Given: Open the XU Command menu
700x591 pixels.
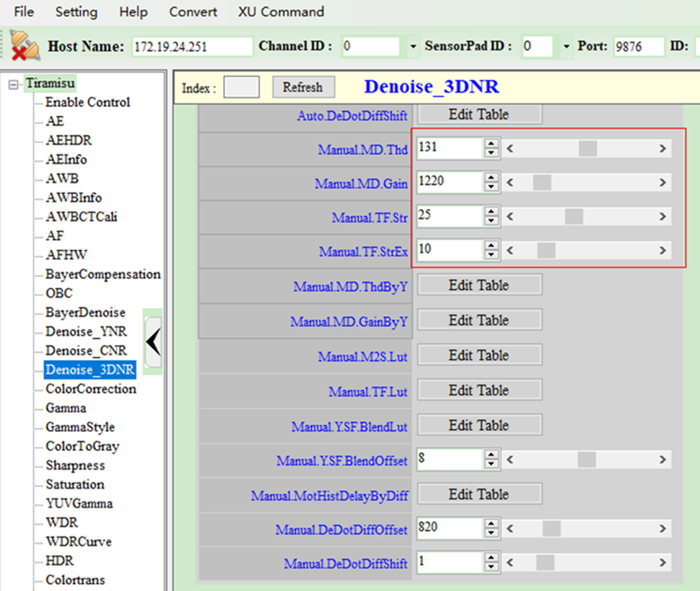Looking at the screenshot, I should coord(281,12).
